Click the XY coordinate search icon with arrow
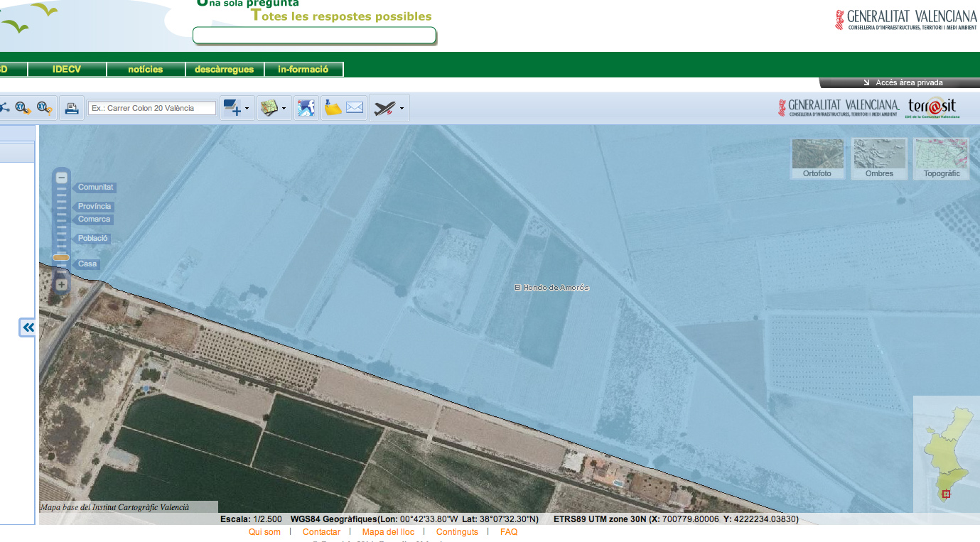Viewport: 980px width, 542px height. click(x=23, y=108)
